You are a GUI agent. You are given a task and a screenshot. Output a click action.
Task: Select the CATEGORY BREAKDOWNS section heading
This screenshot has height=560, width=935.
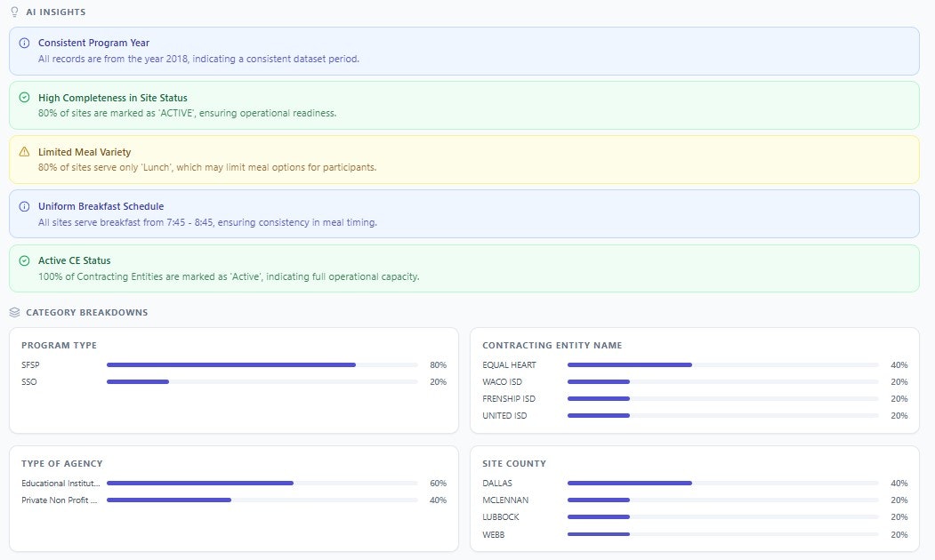[87, 312]
